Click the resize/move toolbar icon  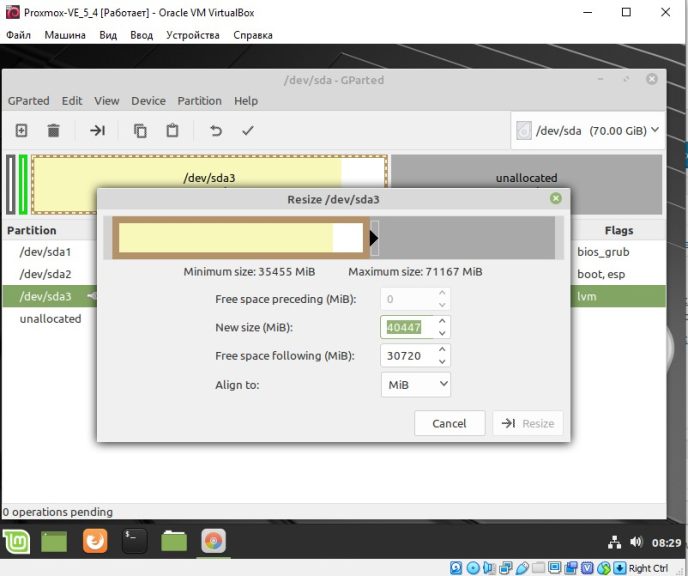97,130
